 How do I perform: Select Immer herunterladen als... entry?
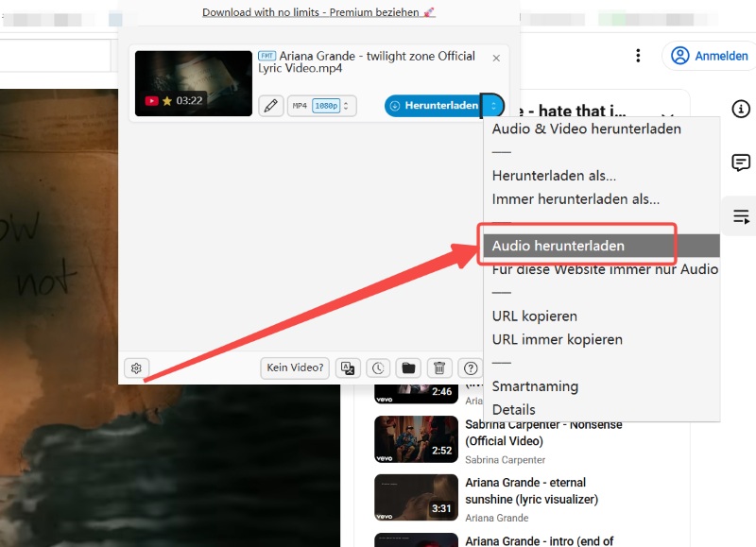(576, 199)
